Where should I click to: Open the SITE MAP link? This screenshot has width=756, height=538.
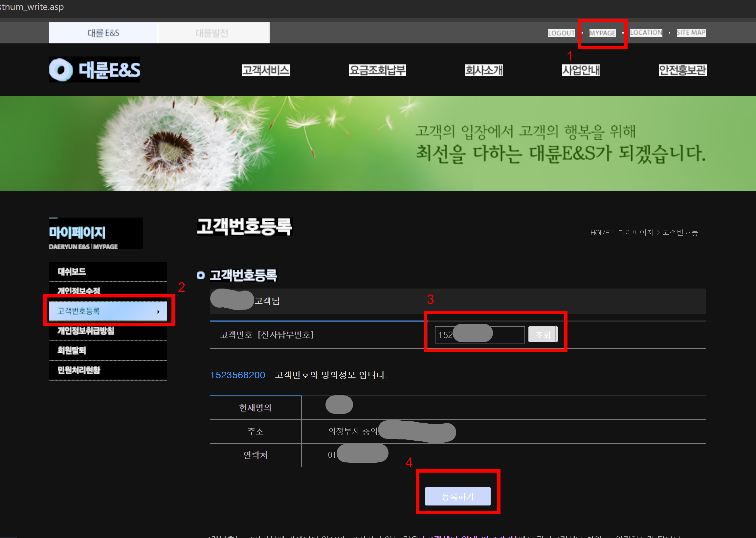[x=691, y=33]
